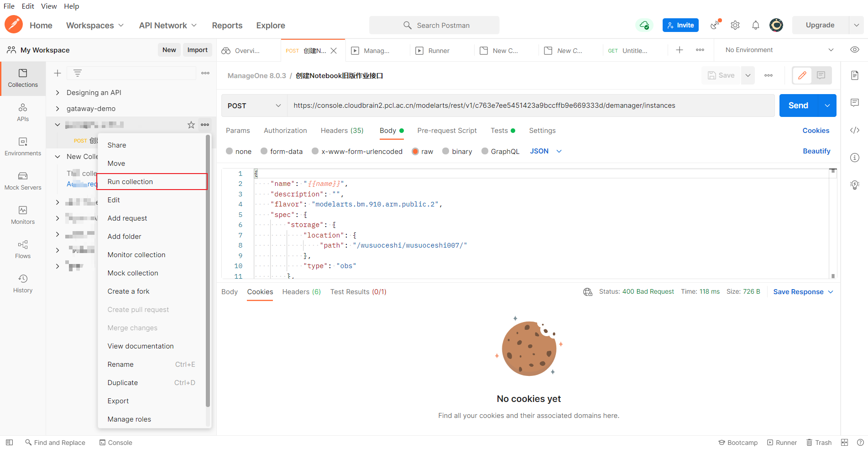This screenshot has height=449, width=868.
Task: Open the Save options dropdown arrow
Action: tap(748, 75)
